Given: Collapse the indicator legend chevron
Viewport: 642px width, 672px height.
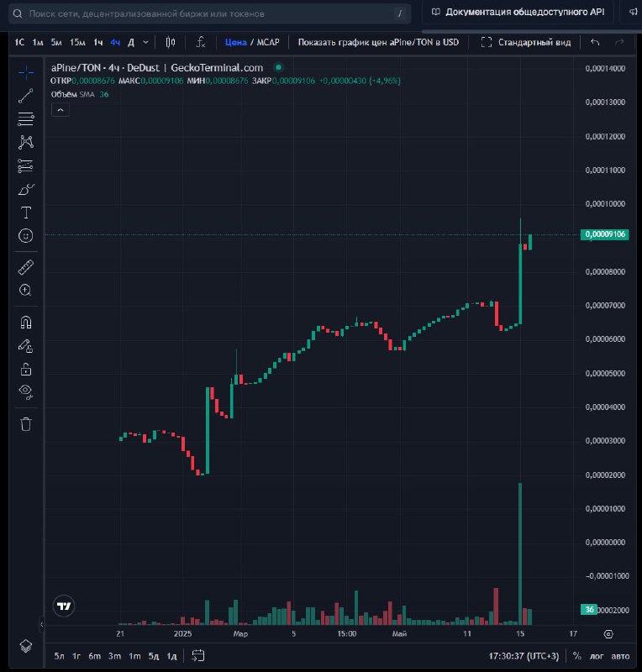Looking at the screenshot, I should tap(59, 110).
